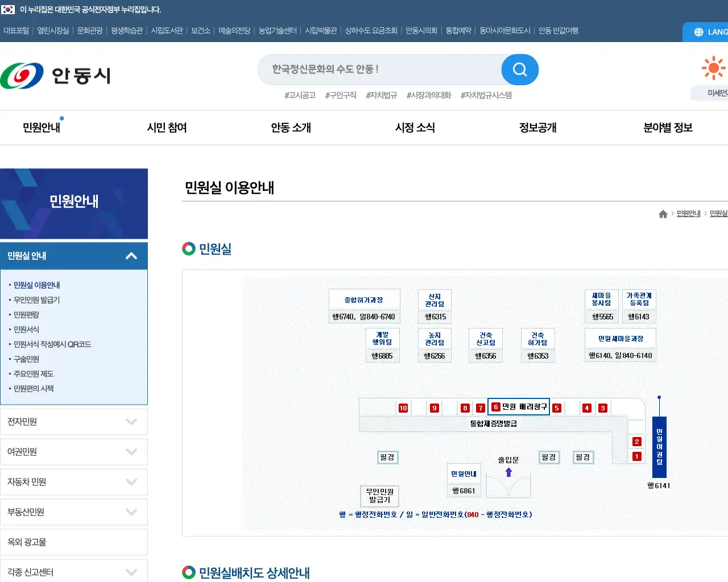Go to 농업기술센터 top link
The height and width of the screenshot is (582, 728).
tap(278, 31)
